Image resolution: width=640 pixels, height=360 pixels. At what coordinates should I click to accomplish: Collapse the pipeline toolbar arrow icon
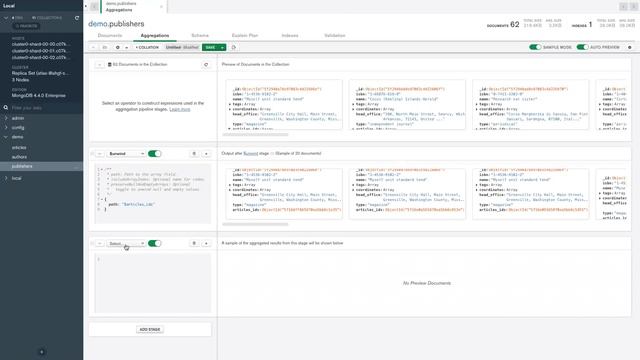coord(93,47)
